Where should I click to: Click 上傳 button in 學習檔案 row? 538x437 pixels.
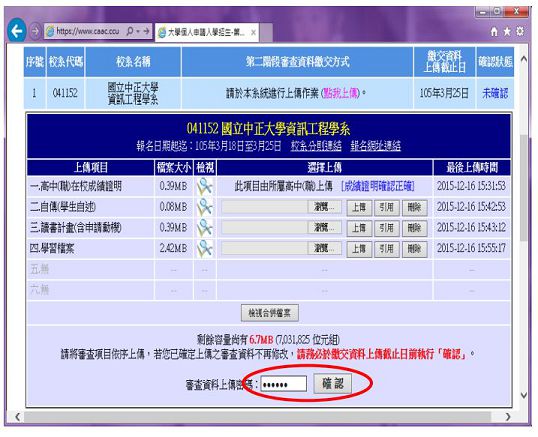pos(359,249)
